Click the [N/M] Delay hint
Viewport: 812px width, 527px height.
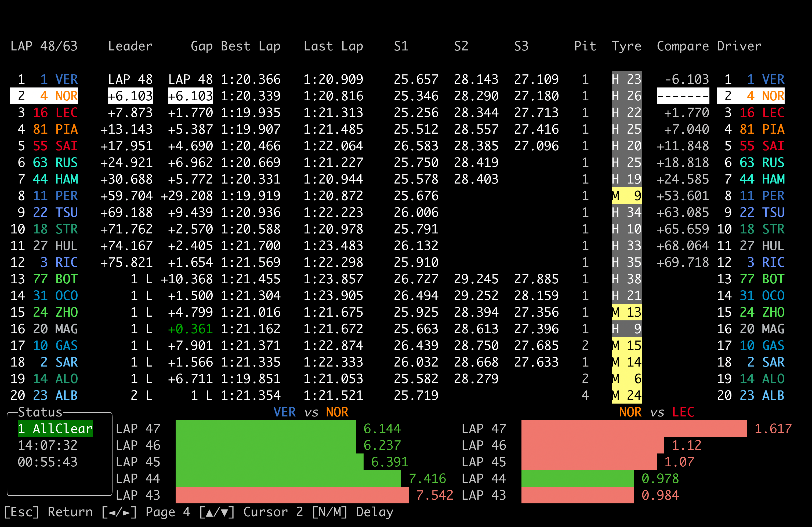tap(353, 512)
